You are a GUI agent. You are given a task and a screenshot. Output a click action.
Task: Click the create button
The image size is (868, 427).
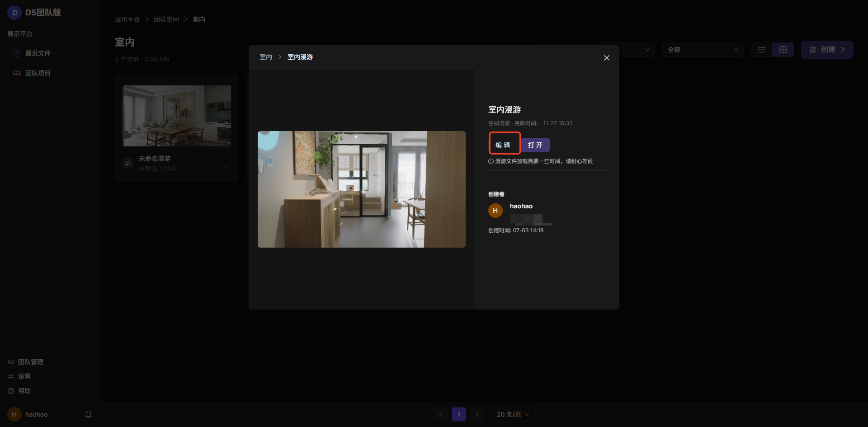click(x=827, y=50)
